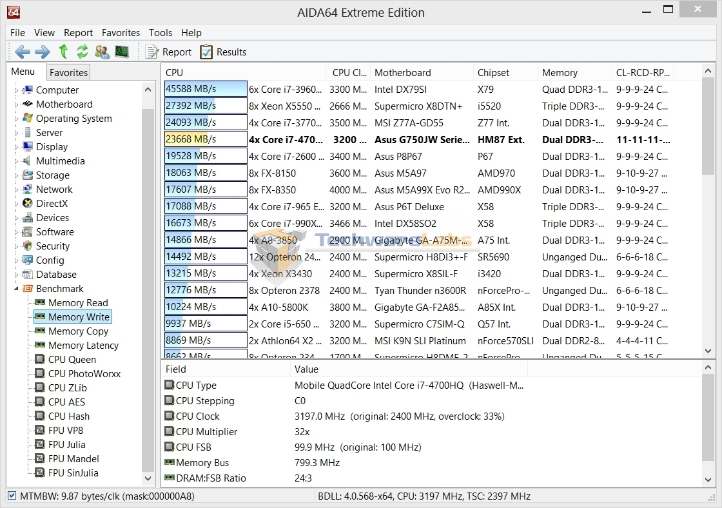The height and width of the screenshot is (508, 722).
Task: Click the CPU column header
Action: pyautogui.click(x=244, y=72)
